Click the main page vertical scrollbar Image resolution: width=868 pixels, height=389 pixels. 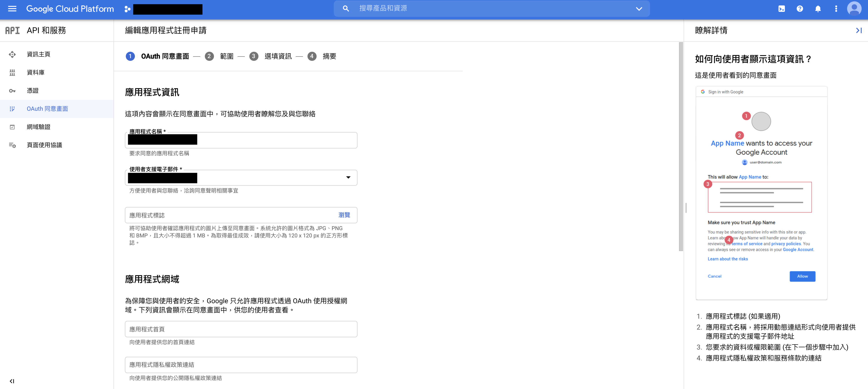point(681,147)
